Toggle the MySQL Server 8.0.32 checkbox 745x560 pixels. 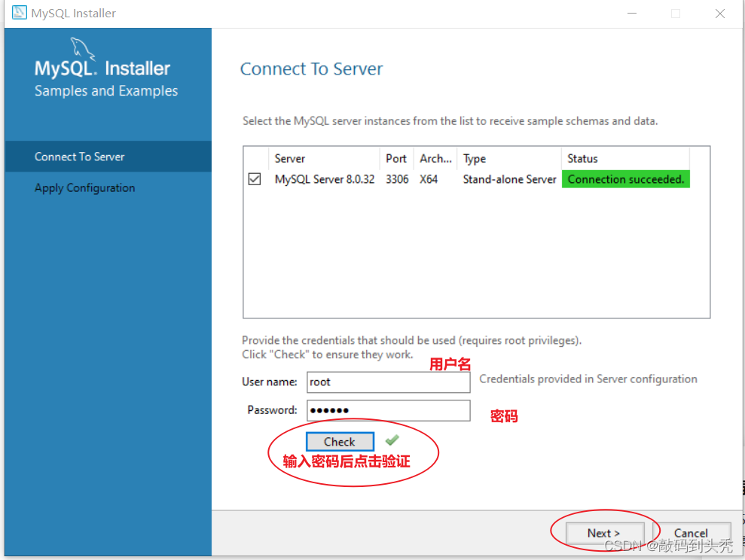tap(255, 179)
